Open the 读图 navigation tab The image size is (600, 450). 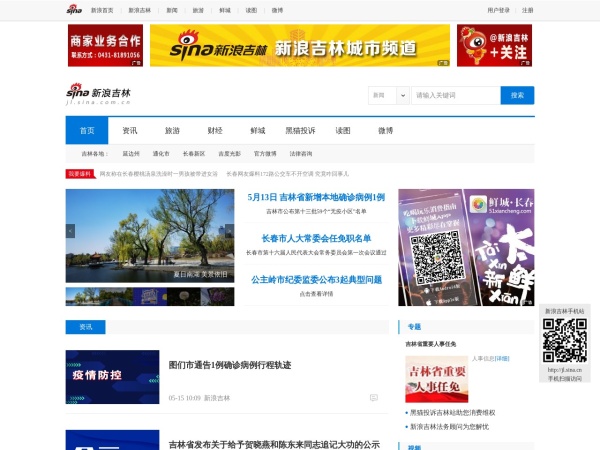point(343,130)
